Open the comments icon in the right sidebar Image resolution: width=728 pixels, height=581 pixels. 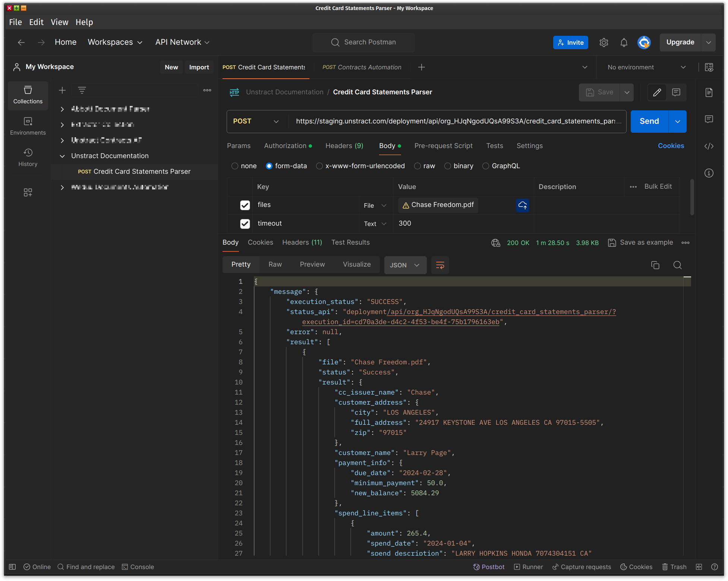[709, 119]
